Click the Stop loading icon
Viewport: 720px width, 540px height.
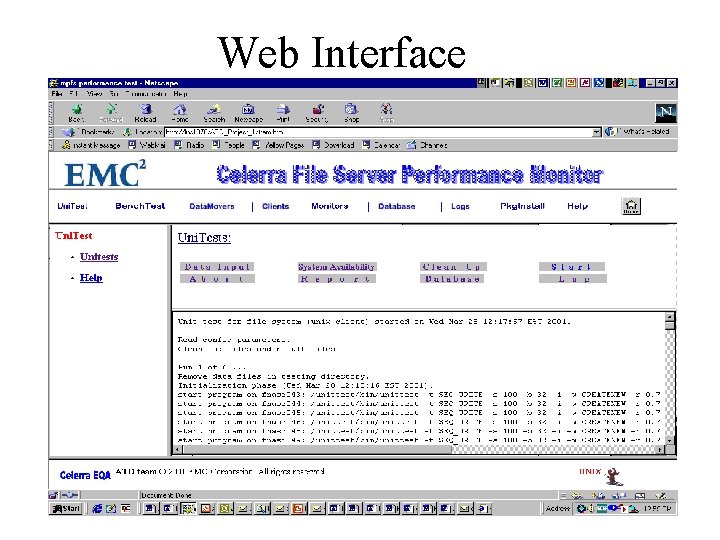[386, 113]
